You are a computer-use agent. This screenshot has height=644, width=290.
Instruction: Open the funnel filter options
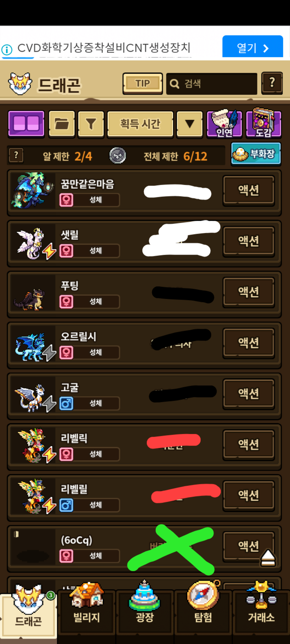(x=91, y=124)
